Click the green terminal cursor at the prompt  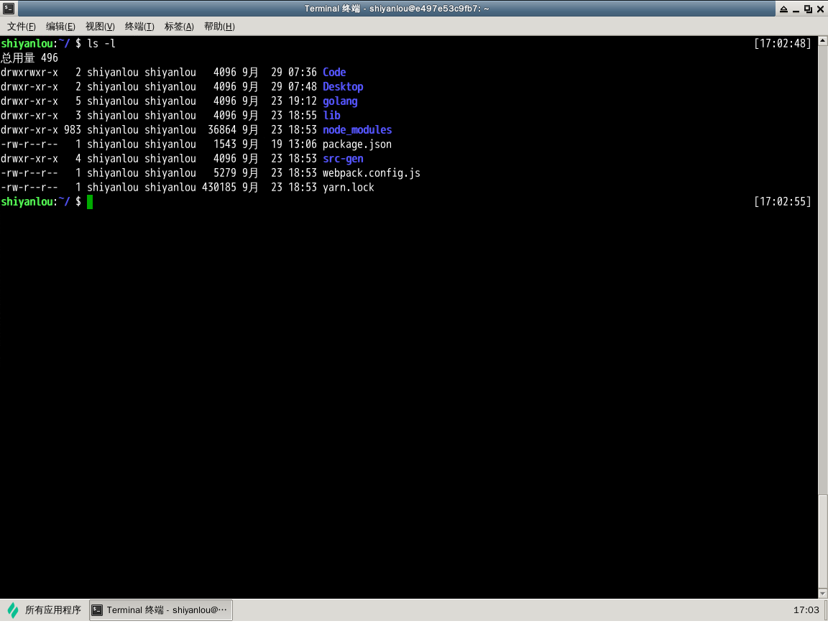point(90,202)
